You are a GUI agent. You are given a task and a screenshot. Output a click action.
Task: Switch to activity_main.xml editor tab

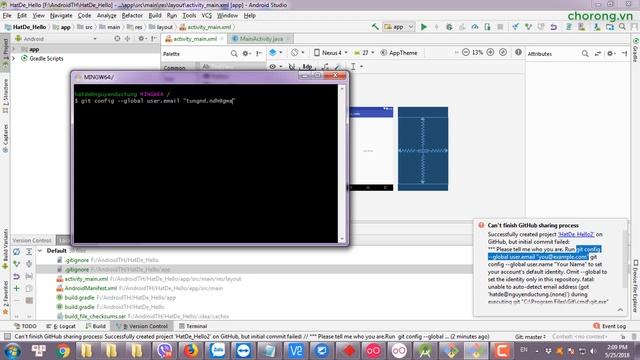[x=195, y=39]
